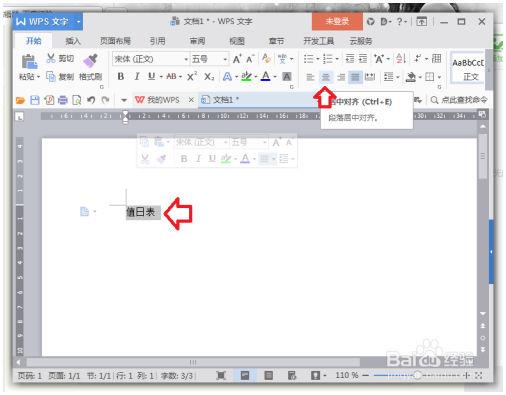506x395 pixels.
Task: Toggle italic formatting with the I button
Action: click(x=137, y=77)
